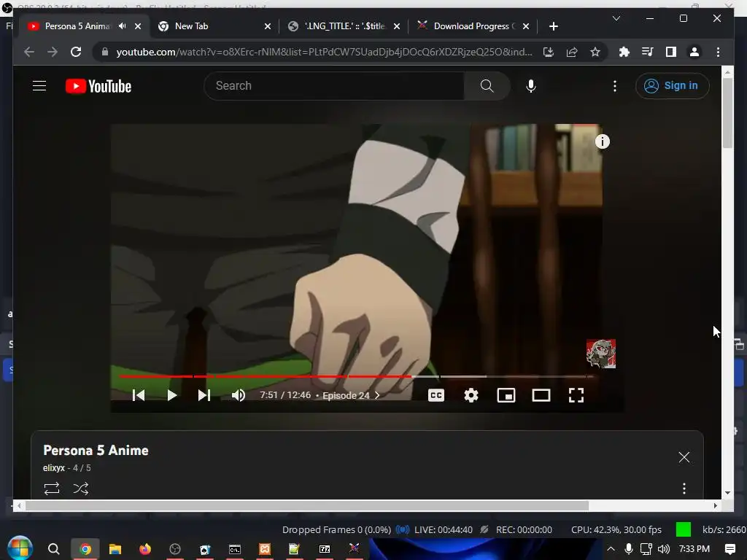Viewport: 747px width, 560px height.
Task: Enable miniplayer mode
Action: click(506, 395)
